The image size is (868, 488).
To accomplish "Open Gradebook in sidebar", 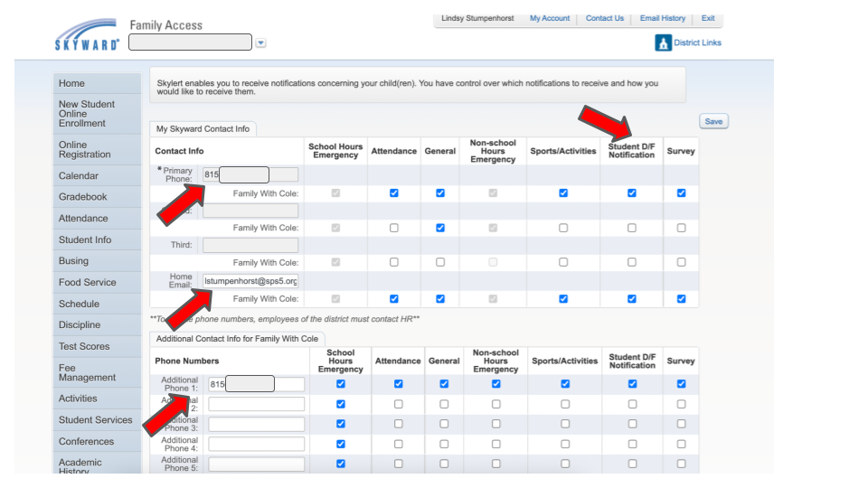I will click(x=97, y=197).
